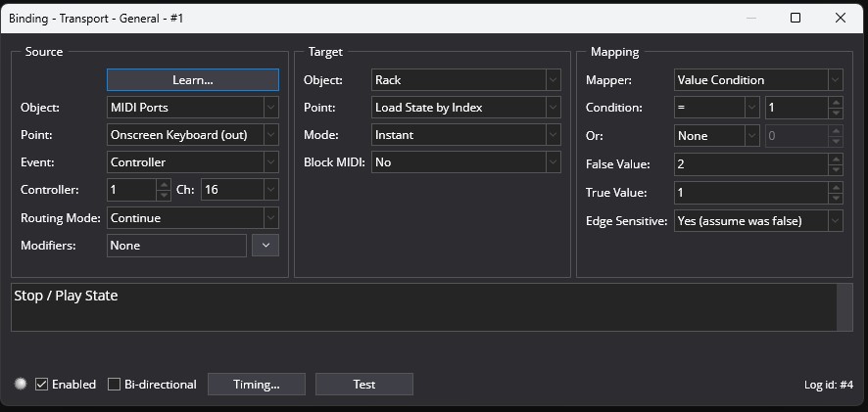Increase the True Value stepper up arrow
The width and height of the screenshot is (868, 412).
836,187
